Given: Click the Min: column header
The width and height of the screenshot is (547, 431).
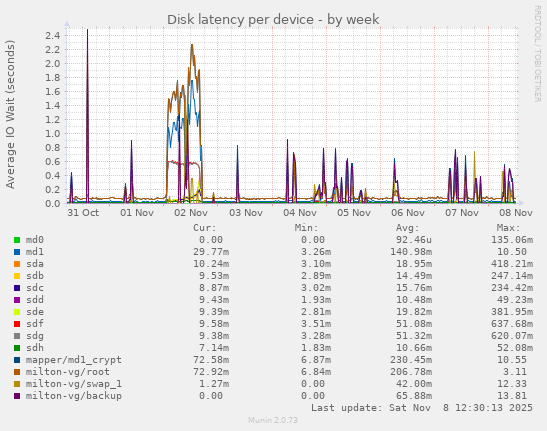Looking at the screenshot, I should 306,228.
